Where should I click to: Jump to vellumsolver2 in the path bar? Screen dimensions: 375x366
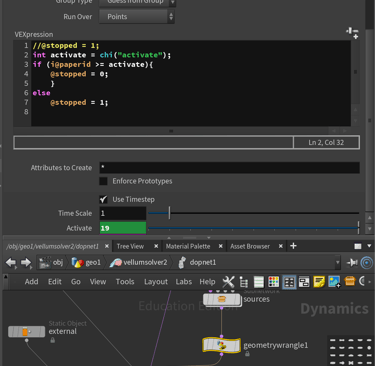tap(138, 263)
